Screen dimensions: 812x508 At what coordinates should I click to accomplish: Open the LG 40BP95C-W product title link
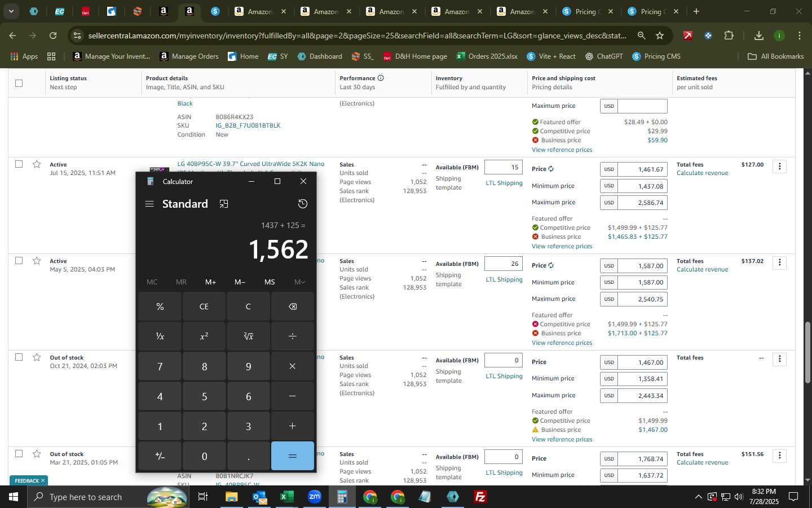click(250, 164)
